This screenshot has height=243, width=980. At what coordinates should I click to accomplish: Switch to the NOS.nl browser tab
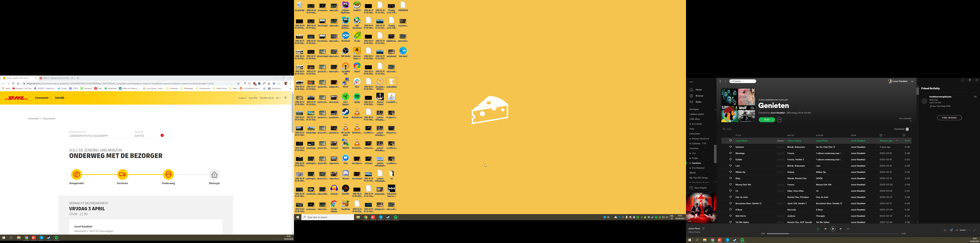[55, 78]
